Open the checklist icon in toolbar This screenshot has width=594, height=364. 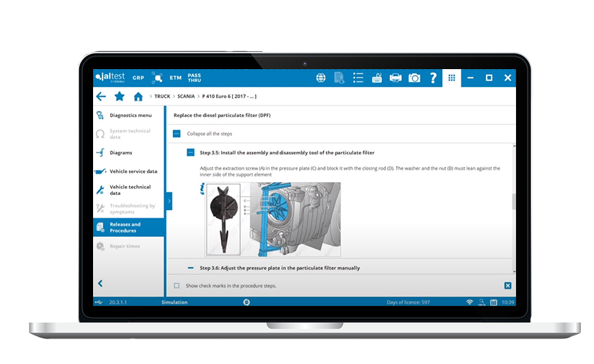click(x=358, y=78)
